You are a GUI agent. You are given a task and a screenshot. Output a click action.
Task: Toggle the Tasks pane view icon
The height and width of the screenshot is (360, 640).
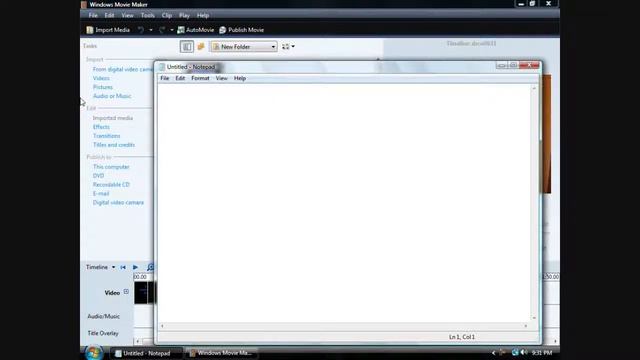tap(187, 47)
